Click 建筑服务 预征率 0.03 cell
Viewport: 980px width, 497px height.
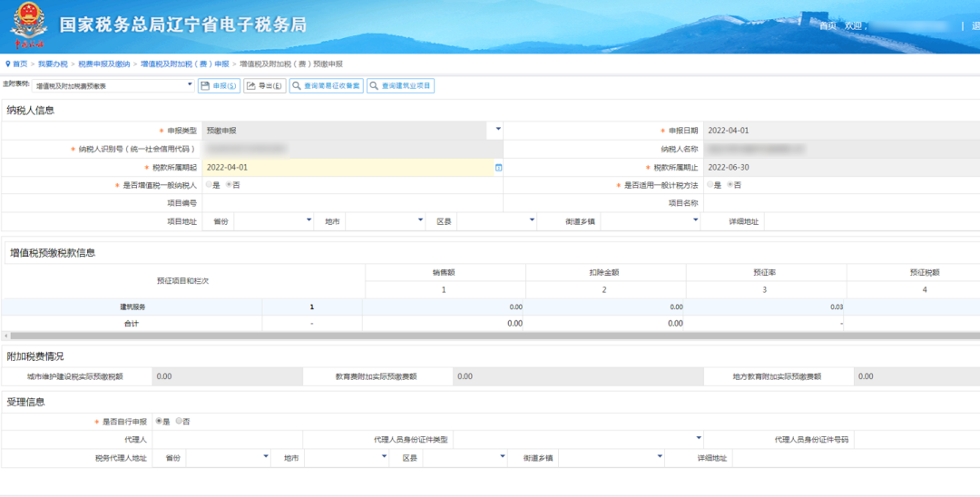tap(766, 307)
